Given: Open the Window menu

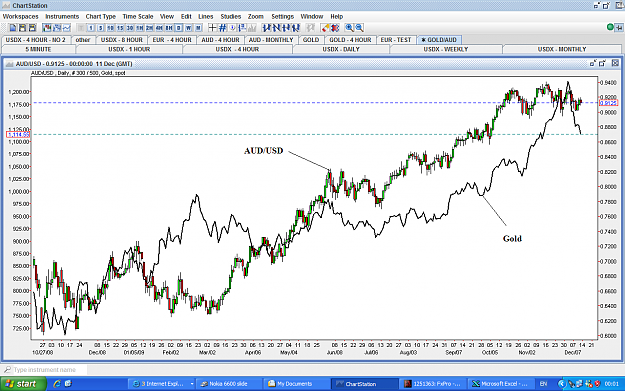Looking at the screenshot, I should pyautogui.click(x=312, y=16).
